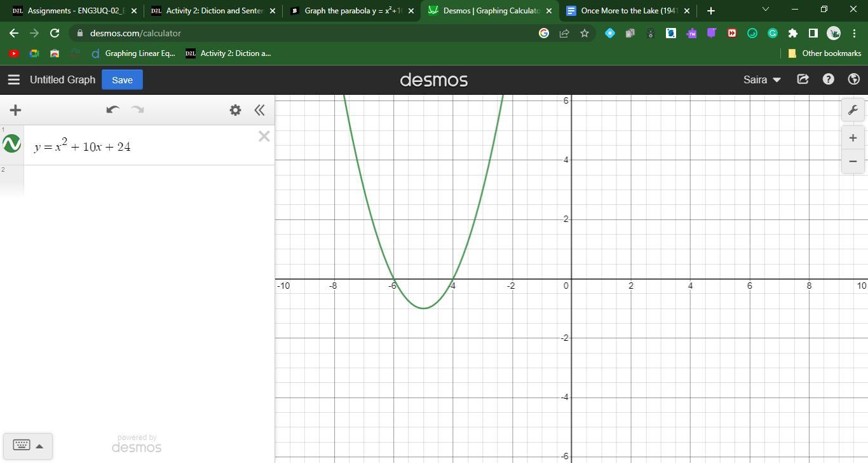Collapse the expression list panel
The height and width of the screenshot is (463, 868).
[x=259, y=110]
